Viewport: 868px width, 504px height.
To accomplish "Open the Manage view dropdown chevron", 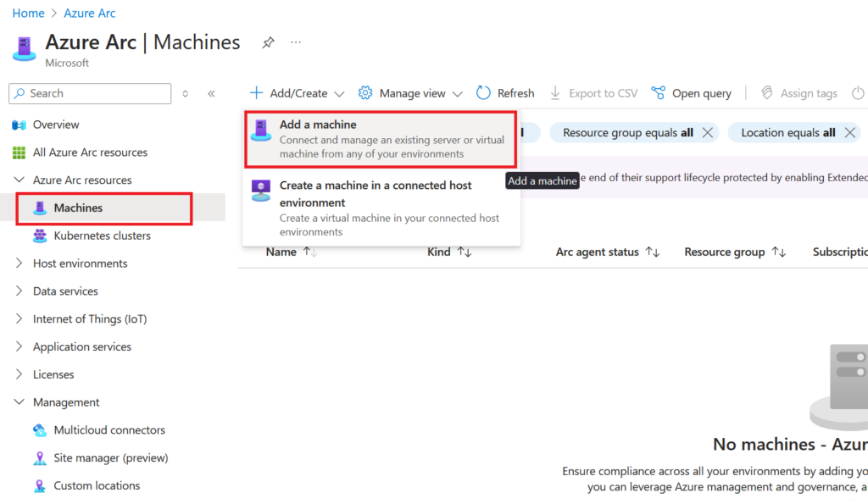I will pos(457,94).
